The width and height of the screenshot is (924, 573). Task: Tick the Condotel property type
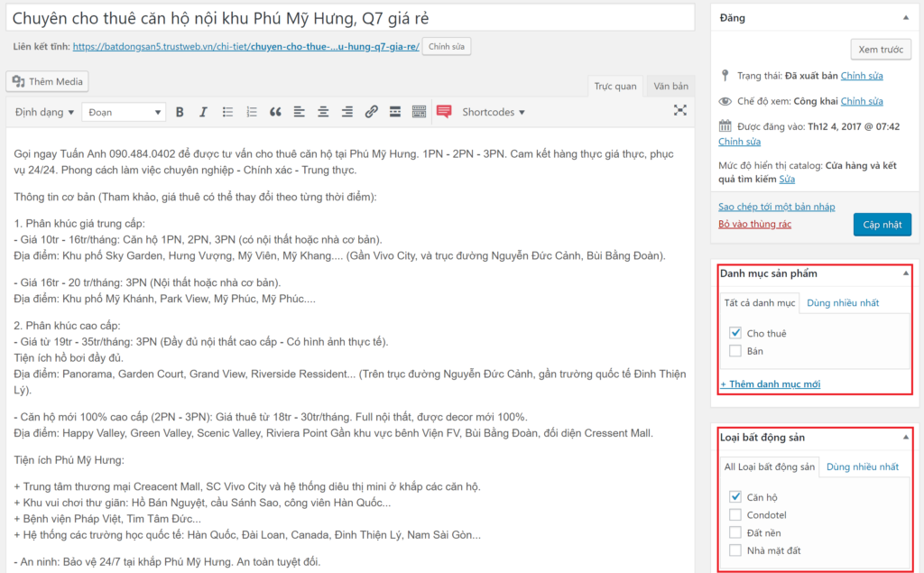pos(735,515)
